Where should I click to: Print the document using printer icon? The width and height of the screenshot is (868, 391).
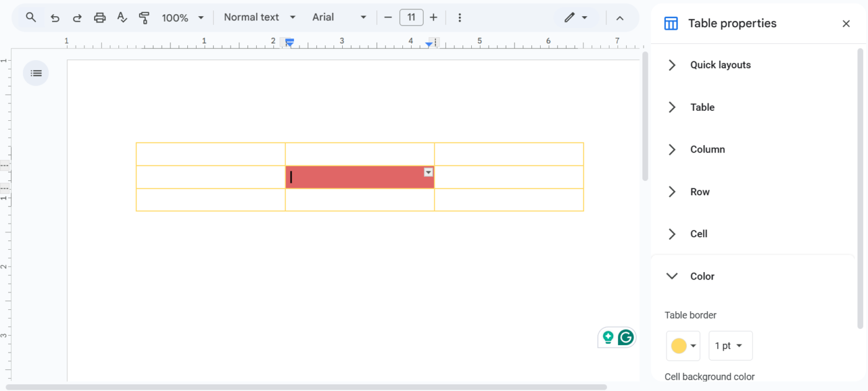[x=100, y=17]
